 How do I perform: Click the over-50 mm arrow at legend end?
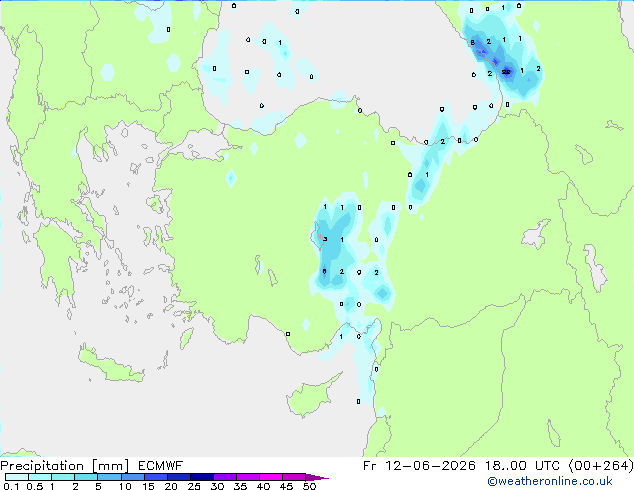317,477
